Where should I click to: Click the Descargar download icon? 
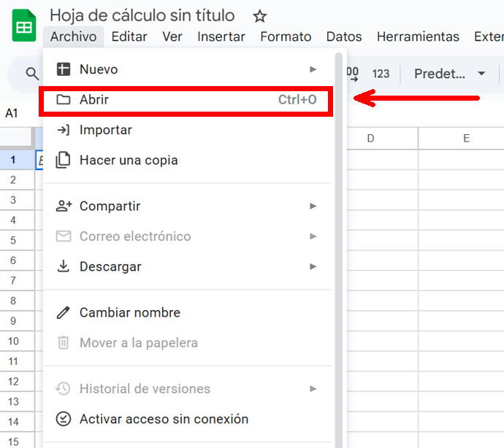click(64, 266)
